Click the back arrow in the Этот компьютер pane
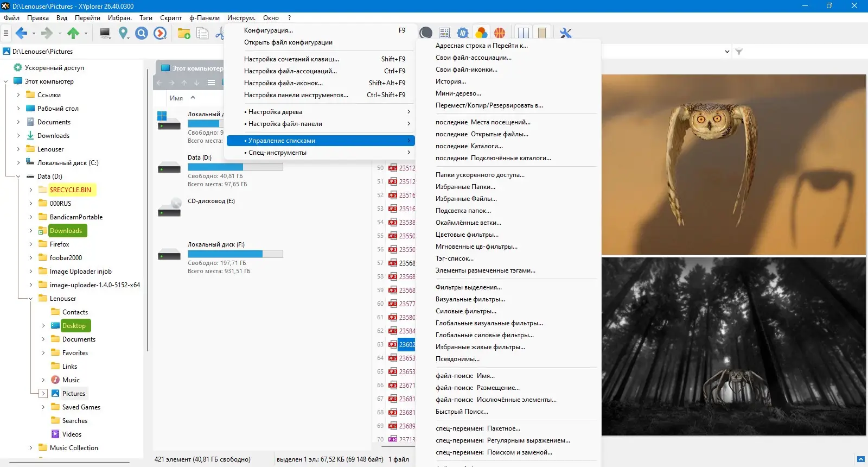 pyautogui.click(x=159, y=83)
